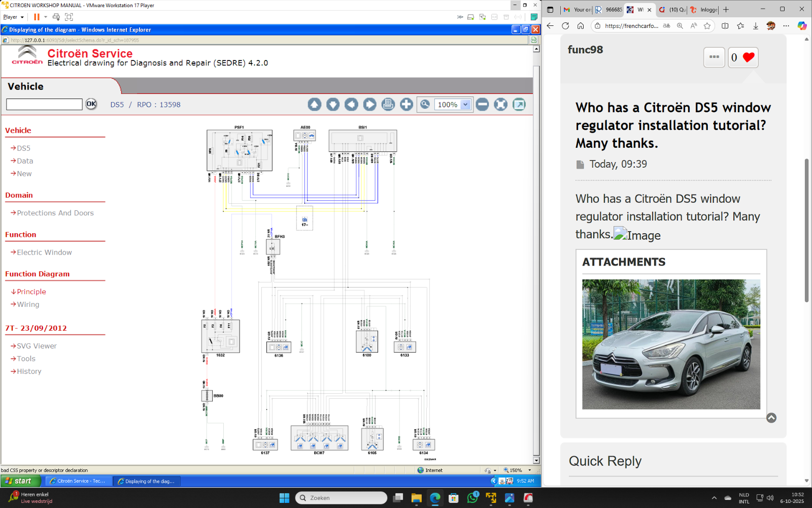Open Tools link in sidebar
This screenshot has height=508, width=812.
point(26,359)
